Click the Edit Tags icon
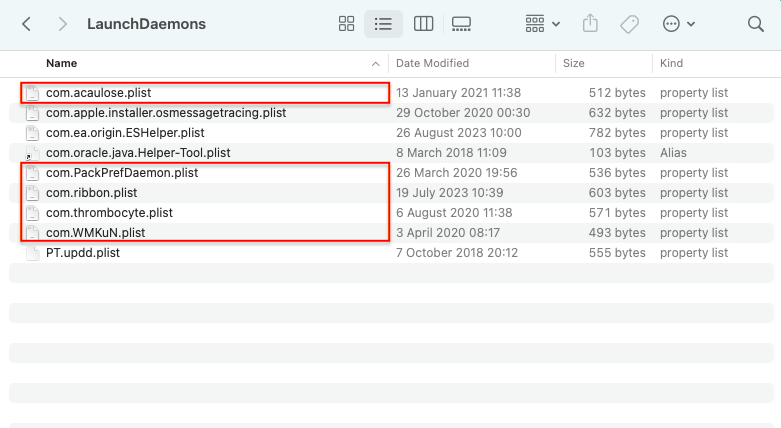 pos(629,23)
